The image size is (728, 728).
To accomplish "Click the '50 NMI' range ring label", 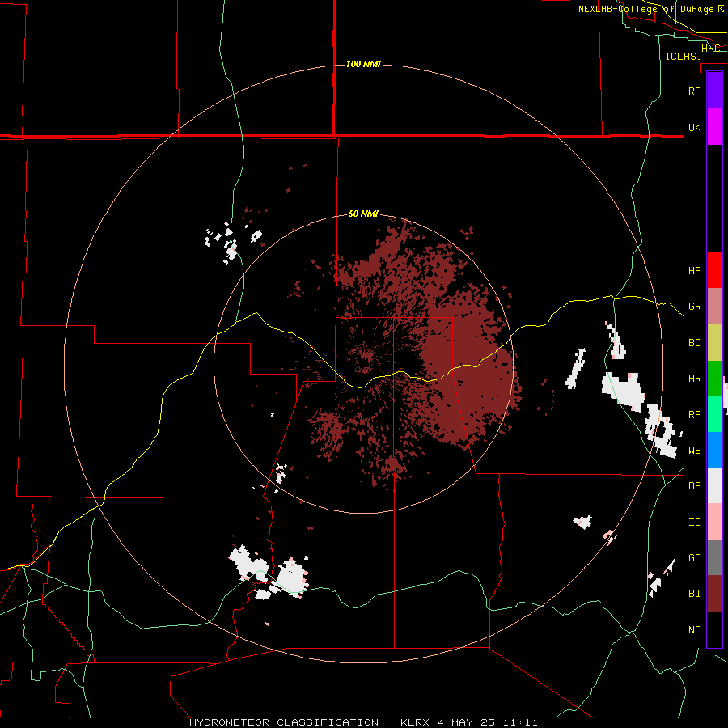I will [x=363, y=214].
